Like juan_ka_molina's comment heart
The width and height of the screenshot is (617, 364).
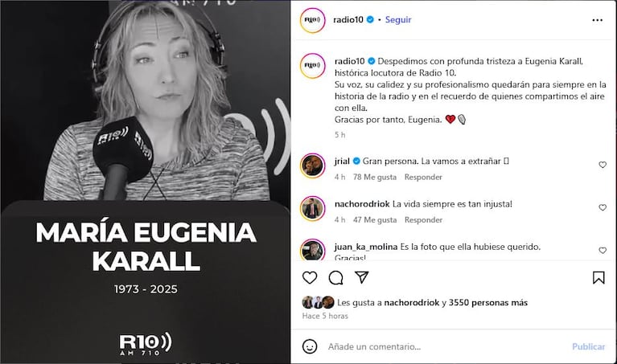click(603, 250)
